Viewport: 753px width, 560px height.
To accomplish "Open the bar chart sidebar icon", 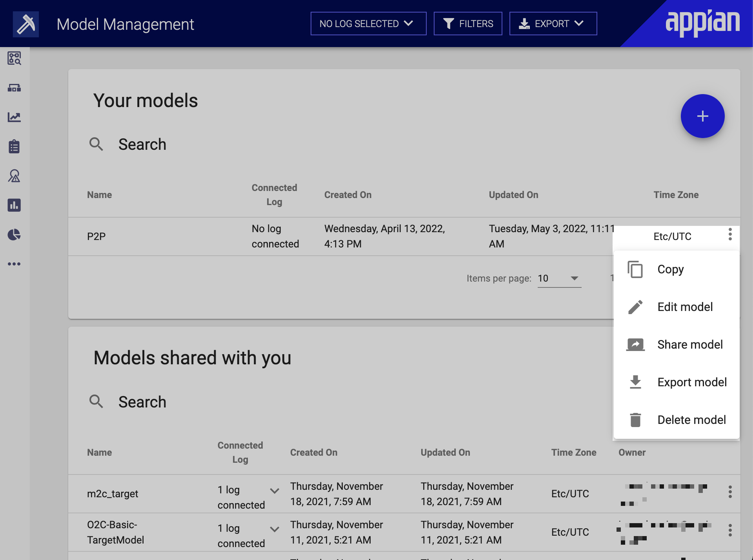I will [14, 205].
